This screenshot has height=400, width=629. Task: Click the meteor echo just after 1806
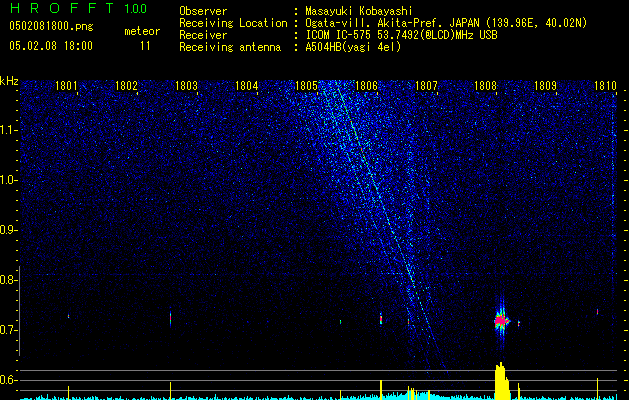(381, 319)
